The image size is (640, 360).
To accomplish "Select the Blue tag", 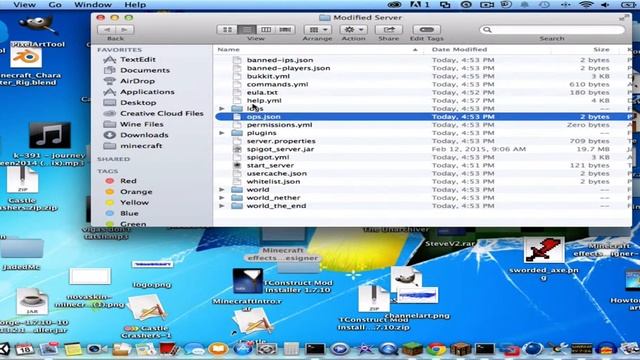I will pyautogui.click(x=129, y=213).
